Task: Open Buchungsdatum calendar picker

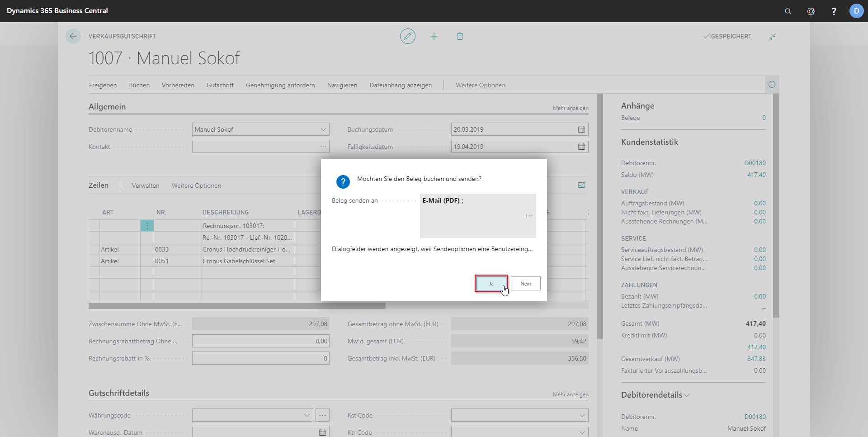Action: coord(581,129)
